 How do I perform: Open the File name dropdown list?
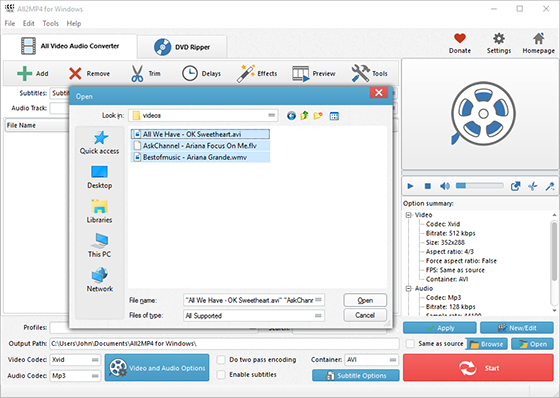click(318, 300)
